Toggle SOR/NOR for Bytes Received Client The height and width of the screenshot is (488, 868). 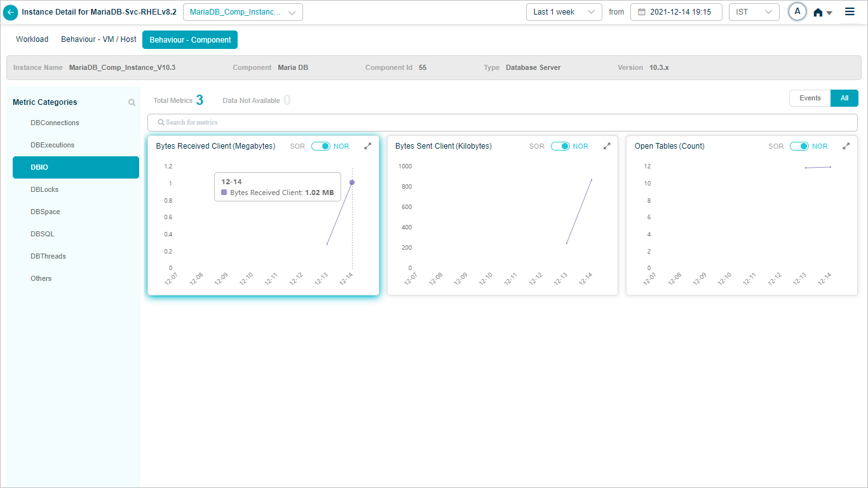320,146
